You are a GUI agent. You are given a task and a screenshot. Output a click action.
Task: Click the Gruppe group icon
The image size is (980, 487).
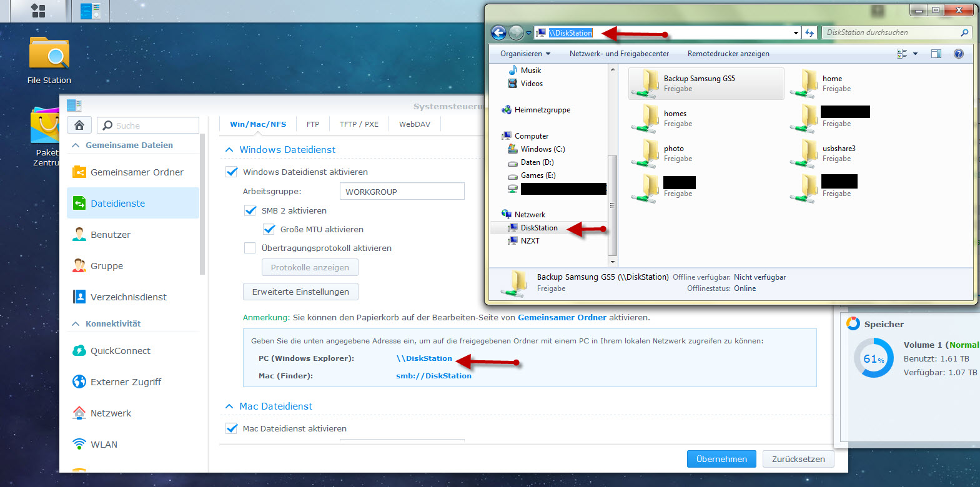click(79, 265)
